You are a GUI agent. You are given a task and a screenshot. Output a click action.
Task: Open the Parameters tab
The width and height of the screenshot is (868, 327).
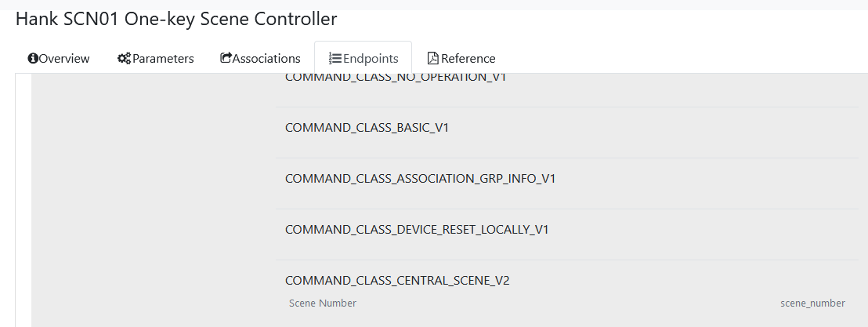163,59
